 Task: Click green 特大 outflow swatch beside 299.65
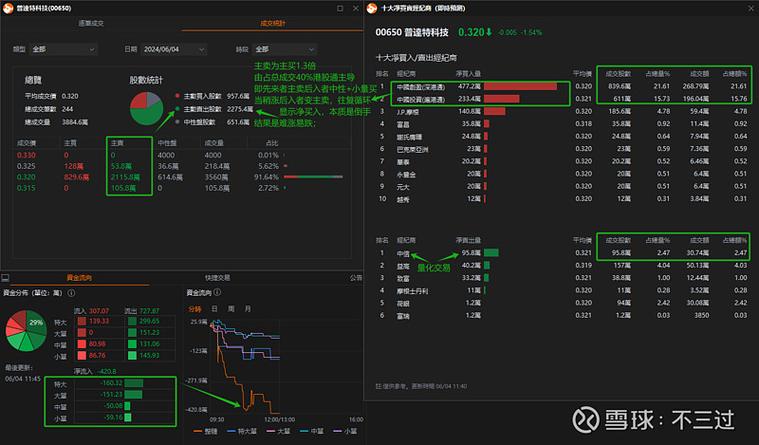click(x=132, y=321)
